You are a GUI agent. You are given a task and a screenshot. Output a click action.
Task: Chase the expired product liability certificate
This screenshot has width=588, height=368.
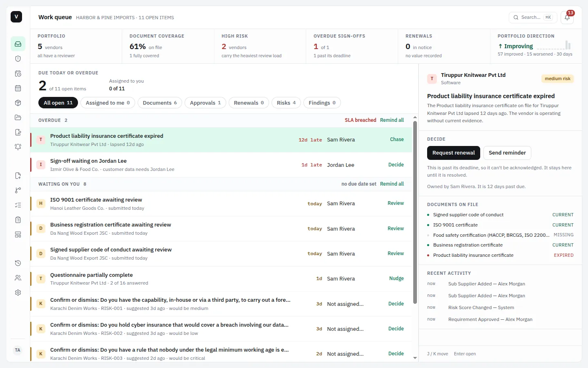397,139
